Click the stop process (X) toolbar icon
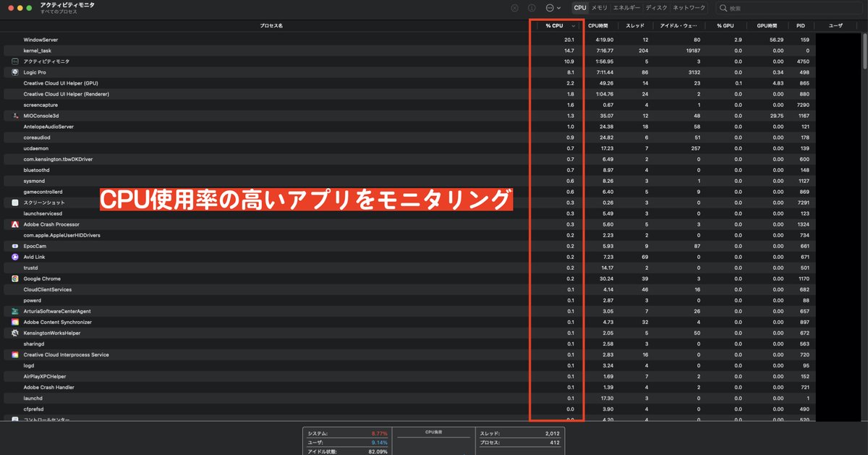 click(514, 8)
